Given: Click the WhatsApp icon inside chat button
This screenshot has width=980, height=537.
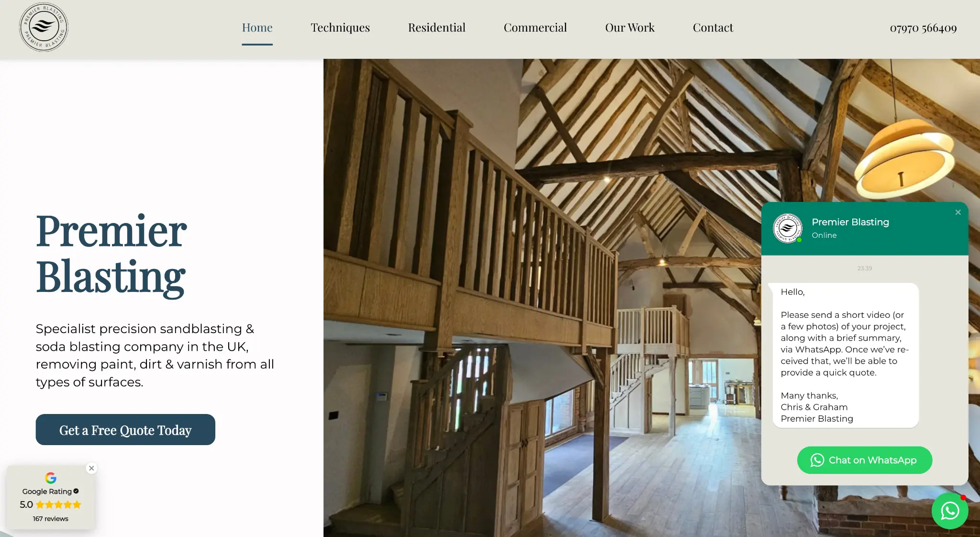Looking at the screenshot, I should (x=817, y=460).
